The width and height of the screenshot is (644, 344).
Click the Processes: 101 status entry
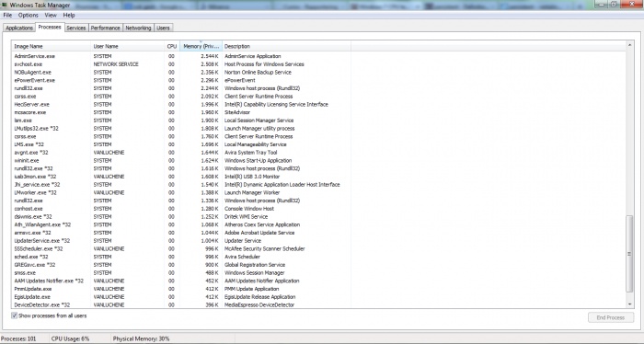pyautogui.click(x=18, y=338)
